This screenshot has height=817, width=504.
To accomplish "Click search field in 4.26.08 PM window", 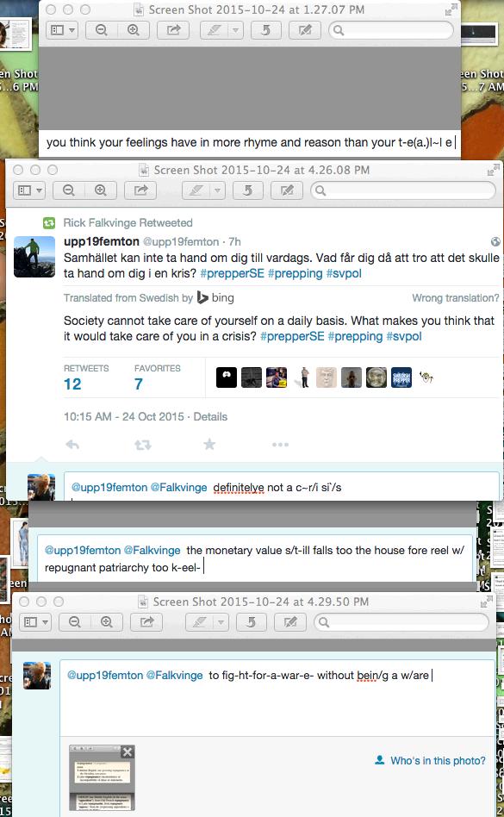I will click(403, 190).
